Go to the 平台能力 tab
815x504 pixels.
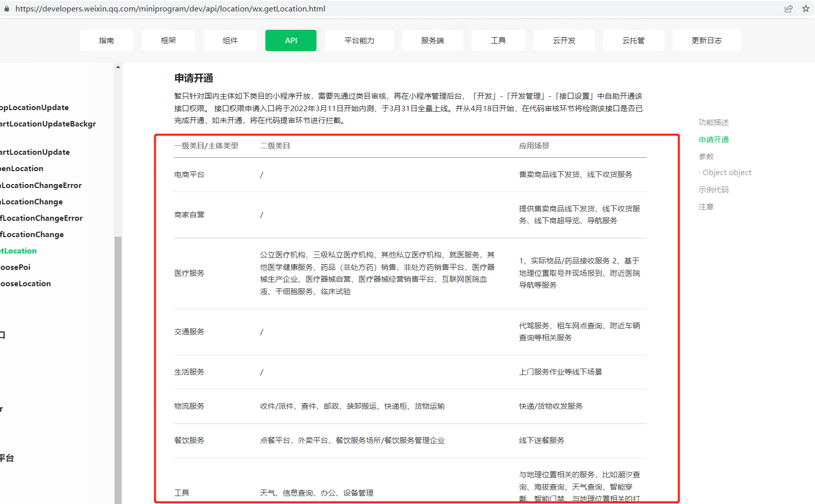359,41
